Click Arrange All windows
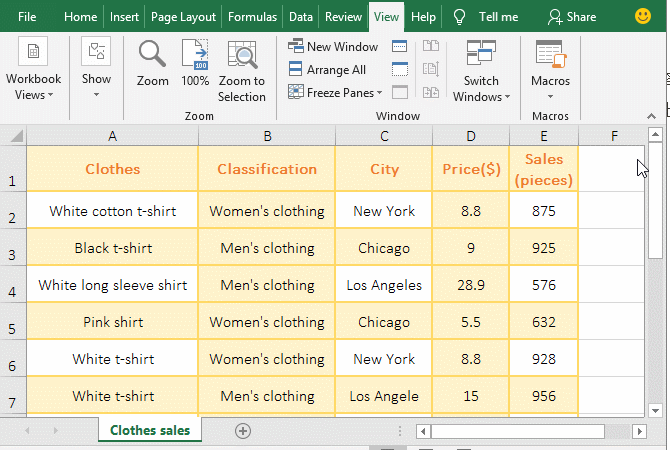 (327, 69)
